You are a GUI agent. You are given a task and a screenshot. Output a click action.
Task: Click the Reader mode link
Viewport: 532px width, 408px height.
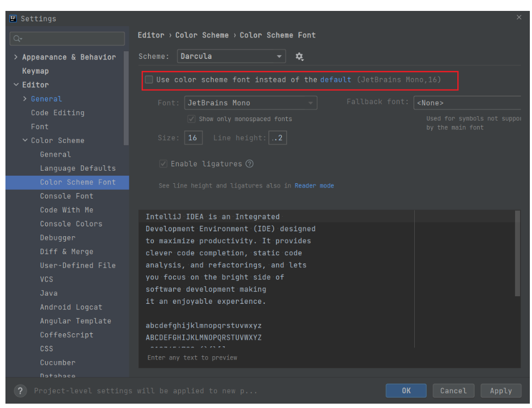pyautogui.click(x=315, y=185)
